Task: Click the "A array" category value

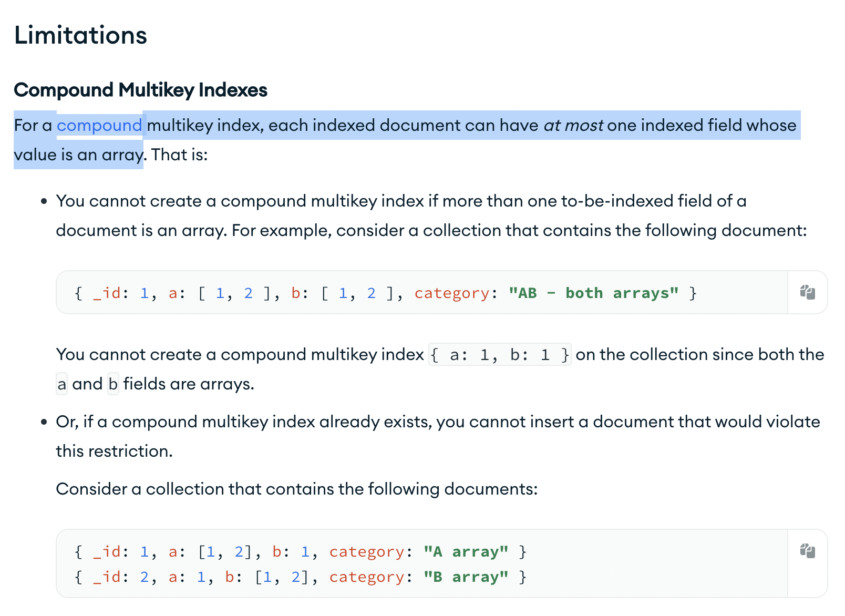Action: [x=466, y=551]
